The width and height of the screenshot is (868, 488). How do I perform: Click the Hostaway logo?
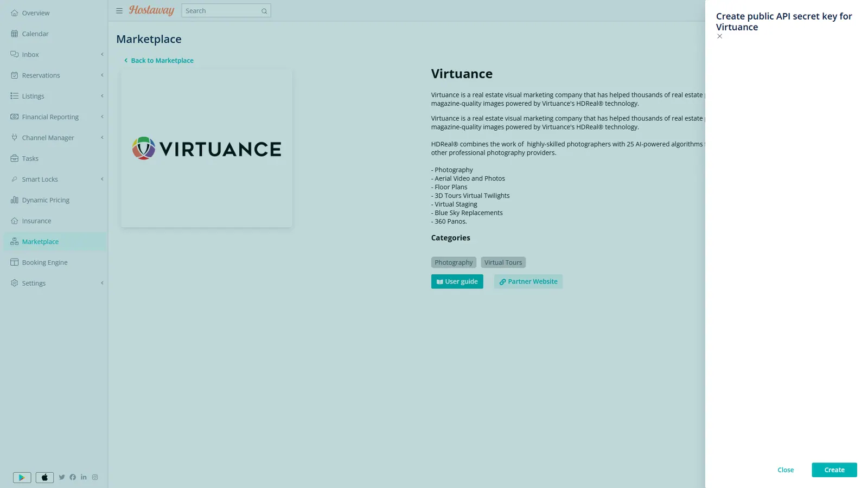pyautogui.click(x=151, y=10)
